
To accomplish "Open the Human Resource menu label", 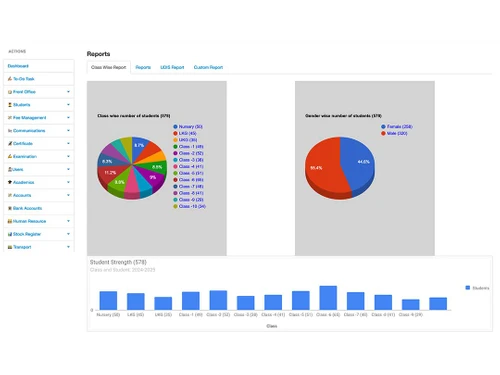I will click(29, 221).
